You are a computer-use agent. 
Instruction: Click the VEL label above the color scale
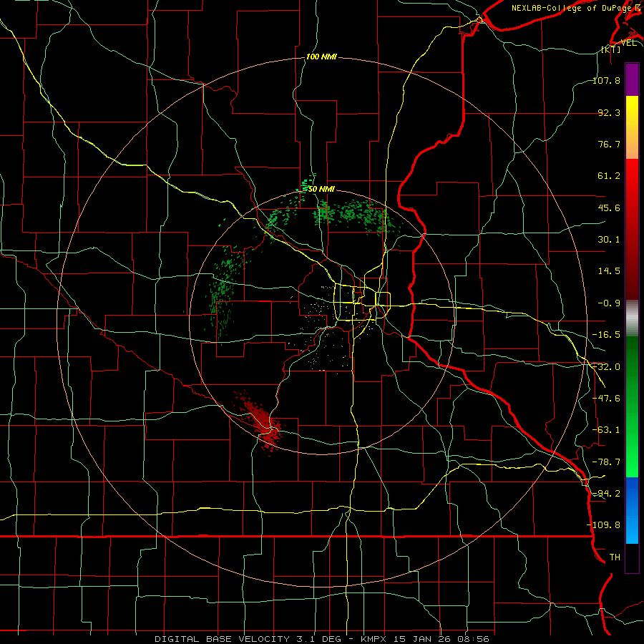629,43
